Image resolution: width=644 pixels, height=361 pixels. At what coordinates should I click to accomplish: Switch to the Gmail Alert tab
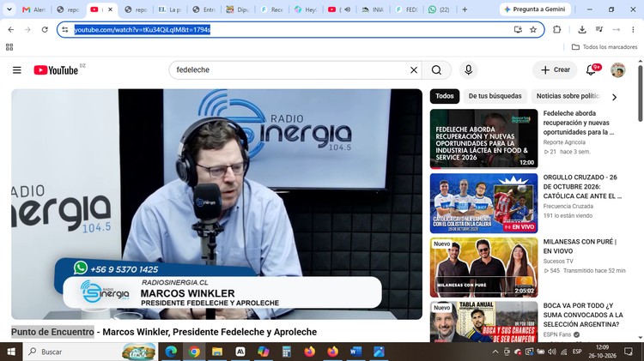[34, 9]
